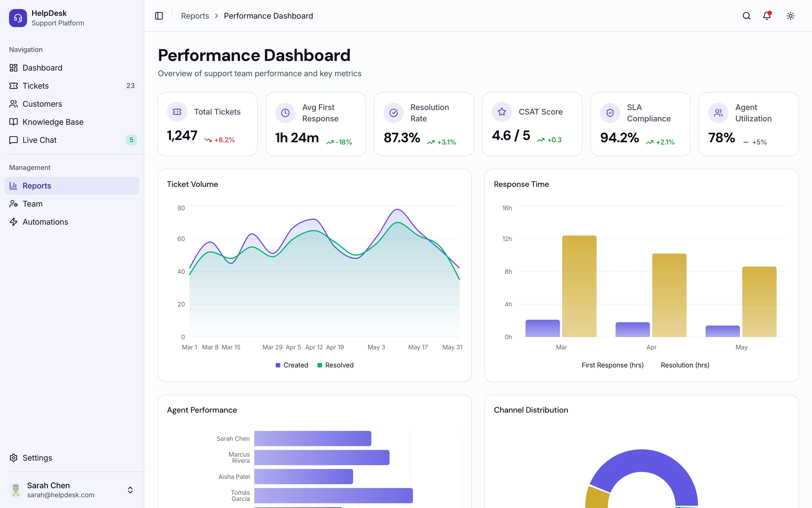Click the Team user-cog icon
The height and width of the screenshot is (508, 812).
[x=14, y=203]
